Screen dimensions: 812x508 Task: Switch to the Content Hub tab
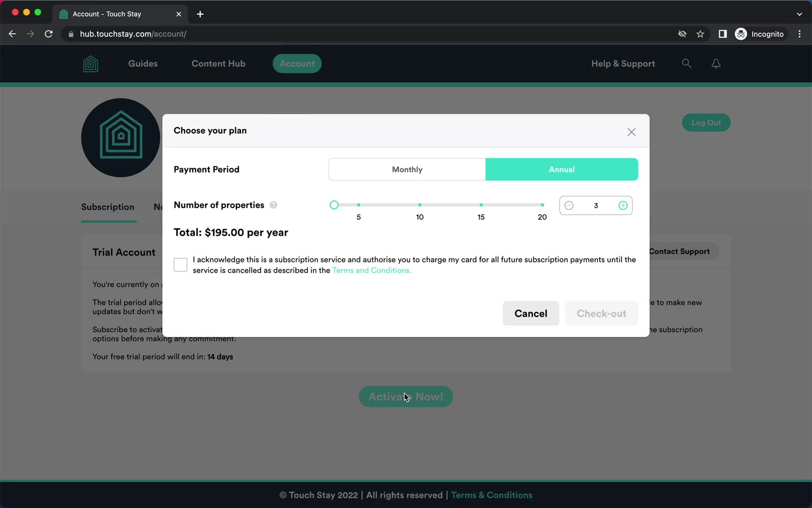point(218,63)
